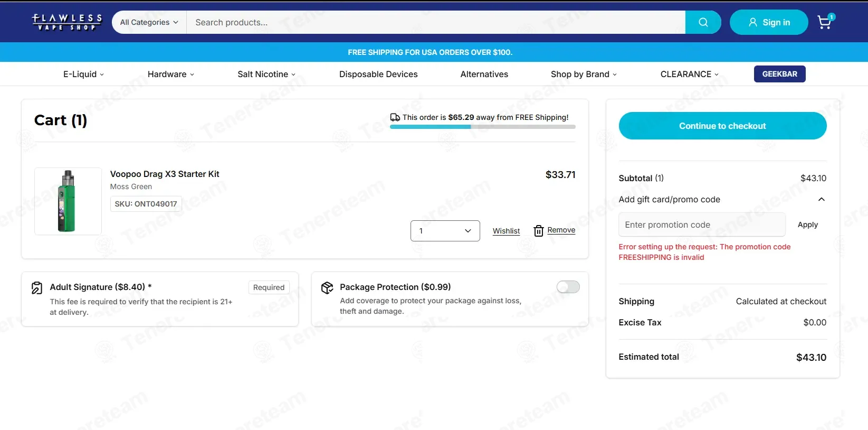Viewport: 868px width, 430px height.
Task: Click the free shipping truck icon
Action: [x=395, y=117]
